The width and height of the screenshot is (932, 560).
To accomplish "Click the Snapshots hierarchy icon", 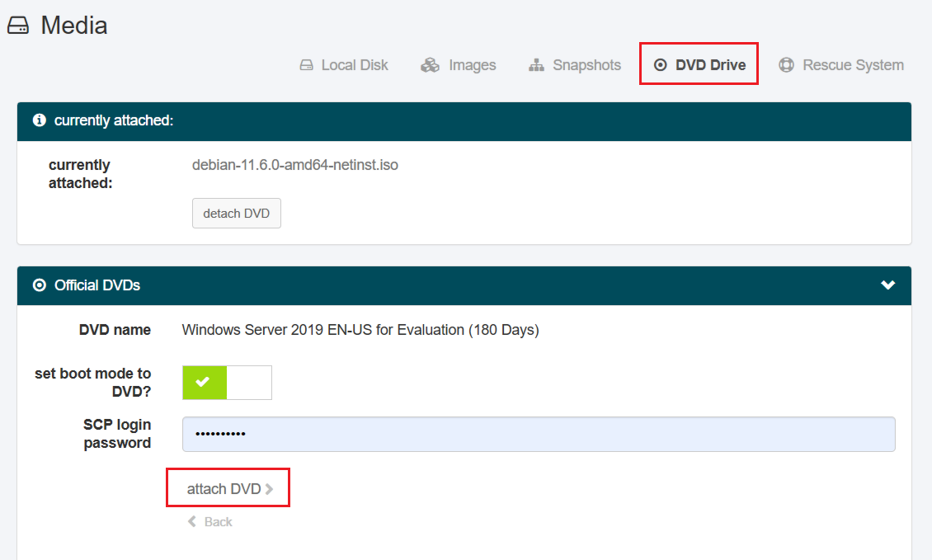I will (x=536, y=65).
